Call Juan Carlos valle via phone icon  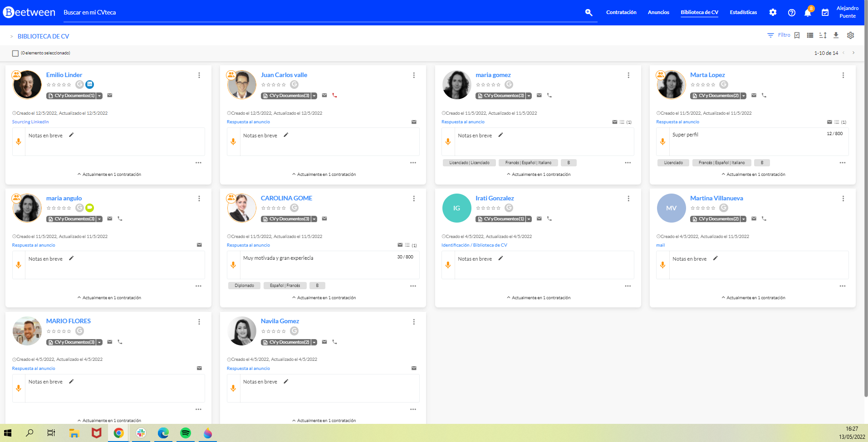coord(335,96)
